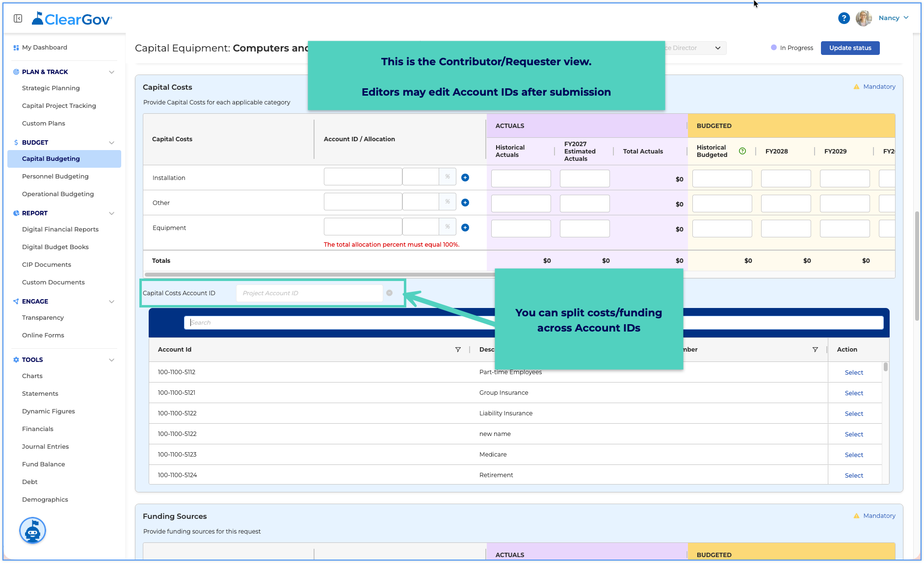Screen dimensions: 924x563
Task: Click the ClearGov logo
Action: click(72, 19)
